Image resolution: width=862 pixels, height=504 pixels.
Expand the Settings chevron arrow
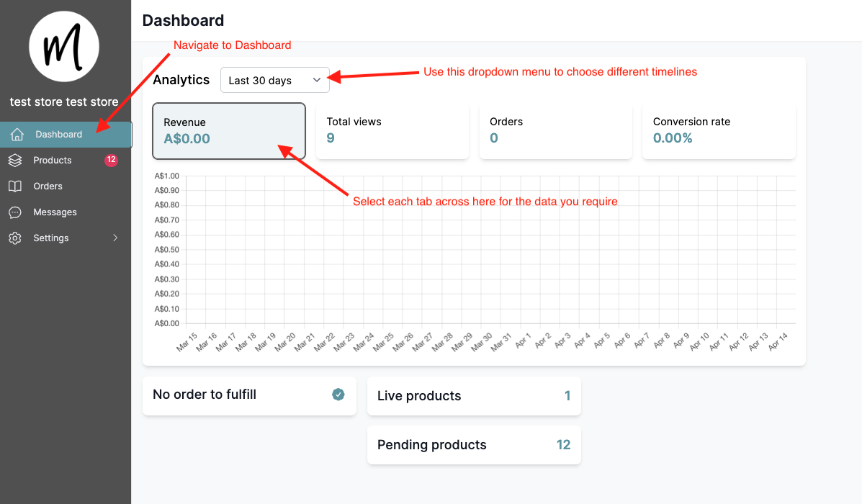coord(115,238)
